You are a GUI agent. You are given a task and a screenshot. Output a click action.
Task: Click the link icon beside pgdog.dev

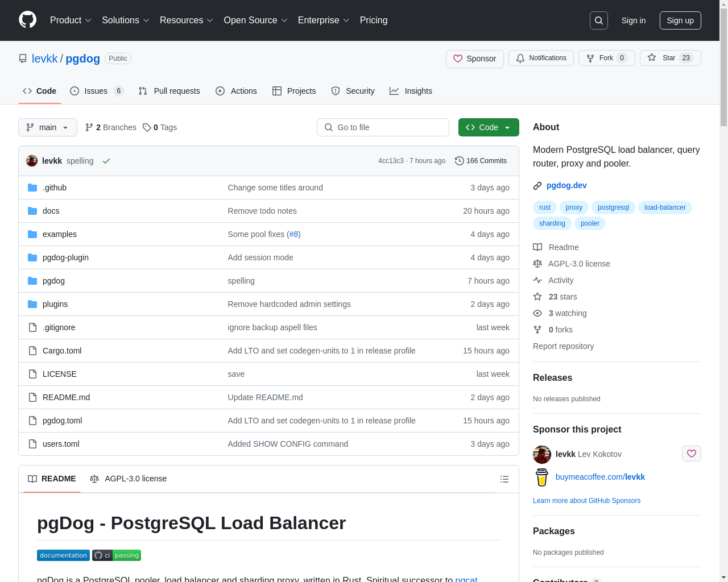click(537, 186)
